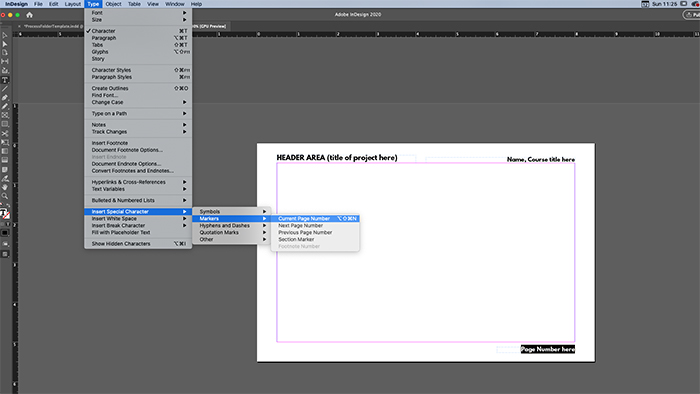Select the Gradient Swatch tool
This screenshot has height=394, width=700.
tap(5, 151)
